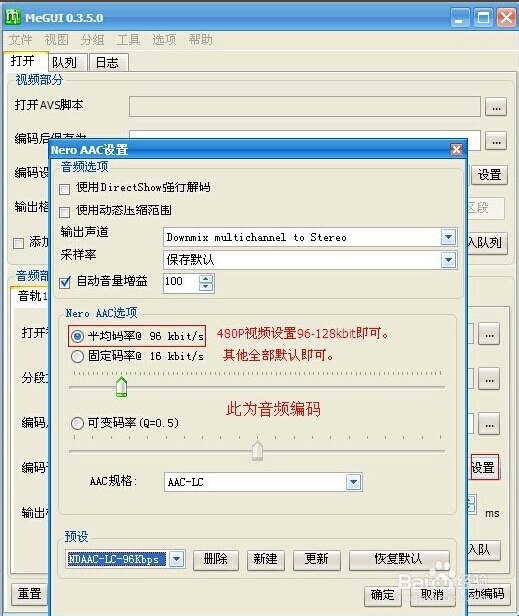
Task: Increase auto gain value with up arrow
Action: 206,279
